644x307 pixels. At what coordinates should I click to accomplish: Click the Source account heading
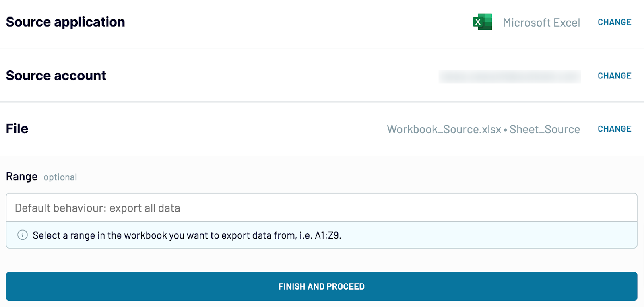(56, 75)
